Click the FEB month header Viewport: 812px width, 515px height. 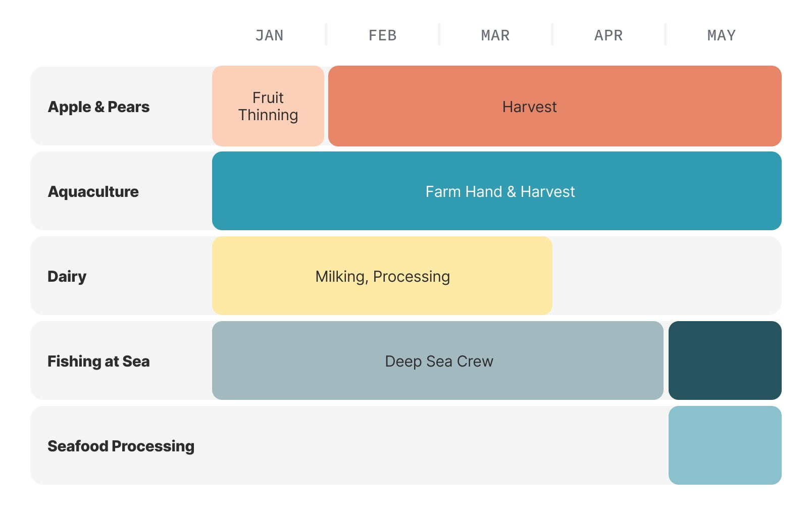point(382,35)
